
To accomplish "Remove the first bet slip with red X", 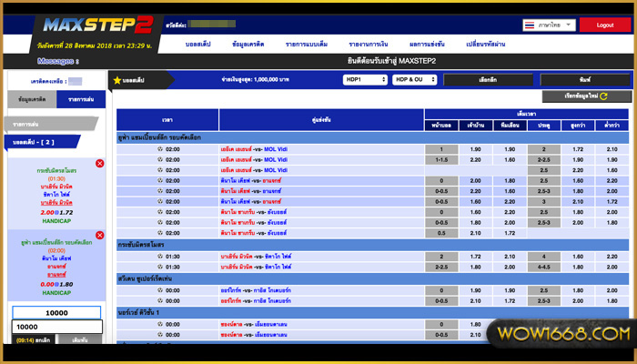I will point(100,163).
